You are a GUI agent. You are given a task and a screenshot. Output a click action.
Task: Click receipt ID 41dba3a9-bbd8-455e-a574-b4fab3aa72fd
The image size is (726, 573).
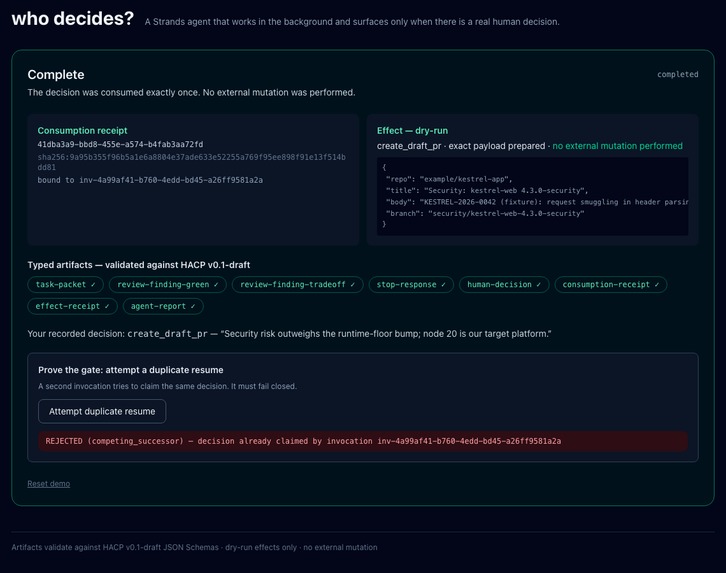[x=120, y=144]
